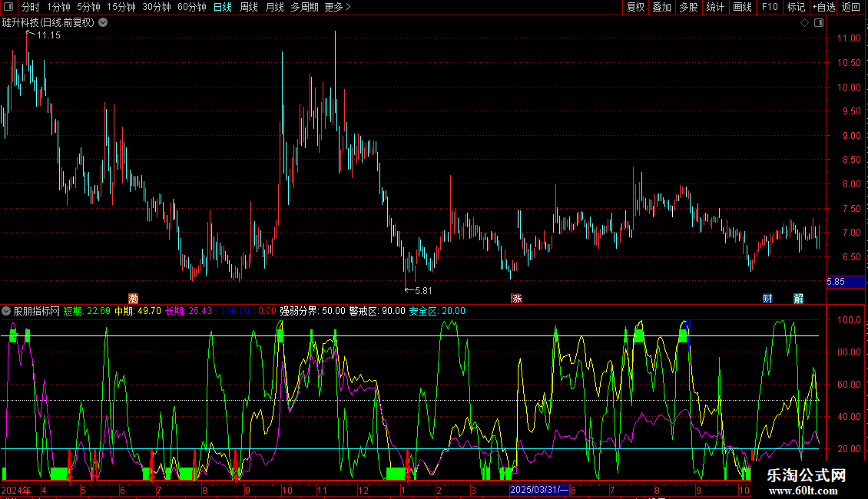Click the 叠加 overlay button
Screen dimensions: 868x499
point(661,7)
